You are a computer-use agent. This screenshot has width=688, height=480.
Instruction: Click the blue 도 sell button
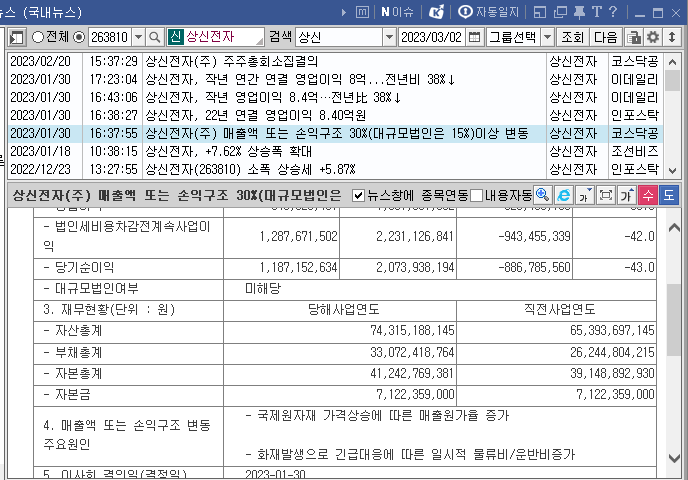[669, 195]
